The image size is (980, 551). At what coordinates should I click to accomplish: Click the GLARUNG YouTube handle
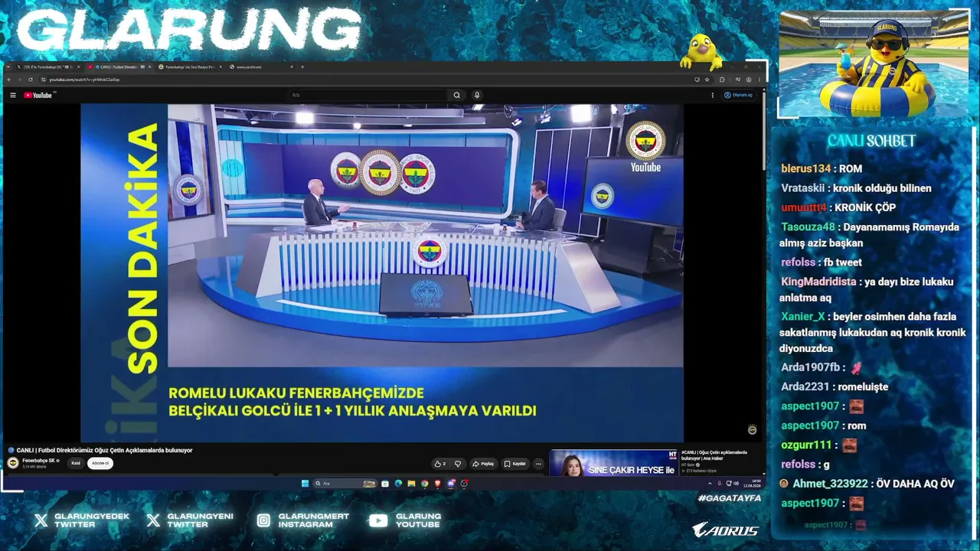[418, 520]
